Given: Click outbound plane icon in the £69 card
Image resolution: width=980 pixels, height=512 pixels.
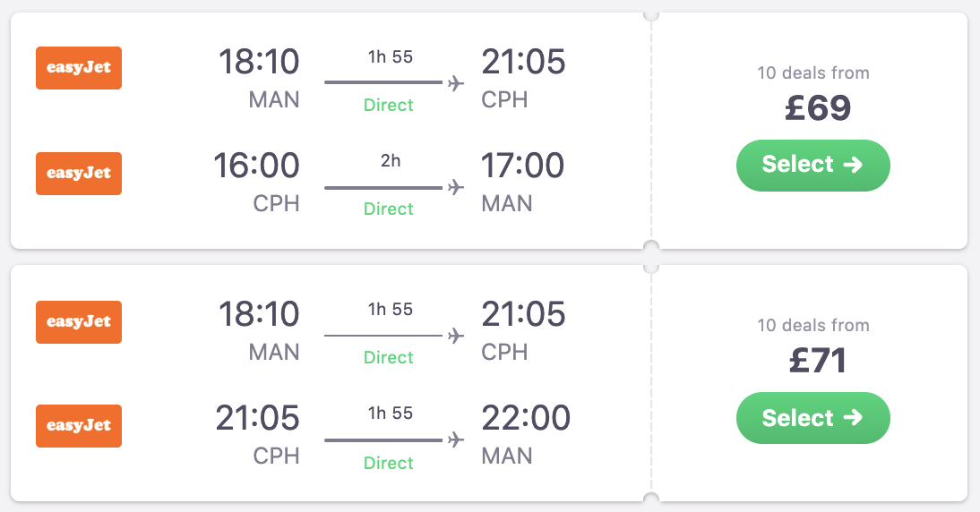Looking at the screenshot, I should coord(456,82).
